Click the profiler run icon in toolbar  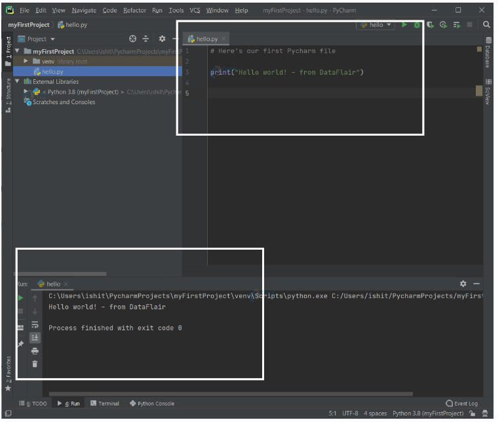pos(443,25)
